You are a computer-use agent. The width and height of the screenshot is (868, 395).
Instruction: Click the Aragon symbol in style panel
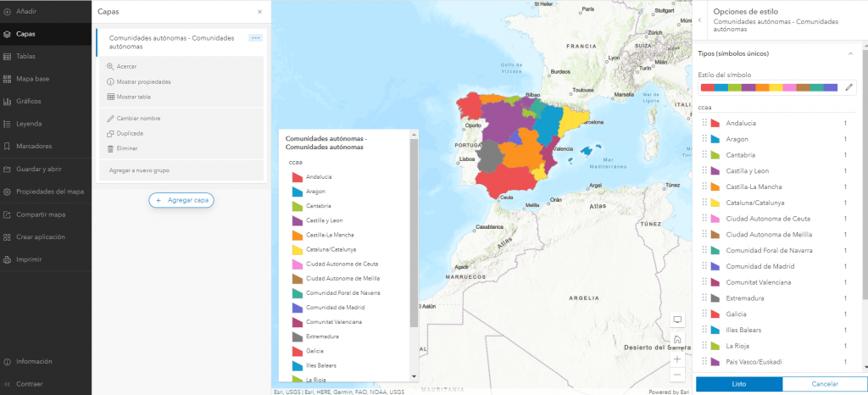(x=715, y=139)
